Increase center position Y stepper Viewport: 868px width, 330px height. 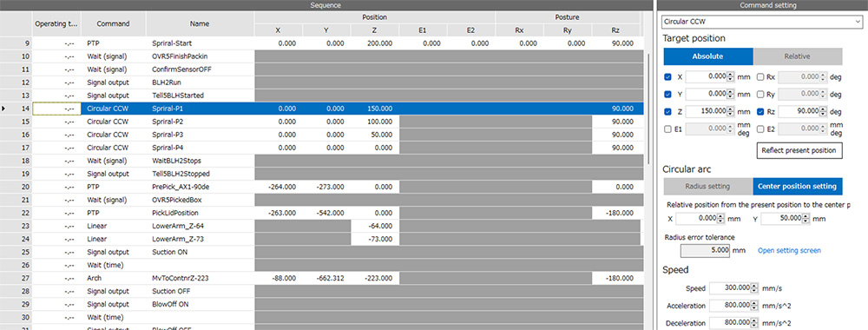[806, 216]
